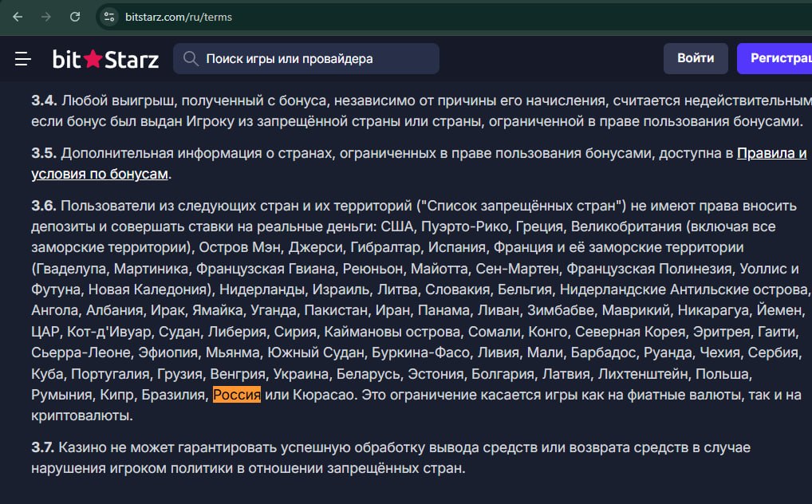
Task: Click the pink star in the bitStarz logo
Action: 93,58
